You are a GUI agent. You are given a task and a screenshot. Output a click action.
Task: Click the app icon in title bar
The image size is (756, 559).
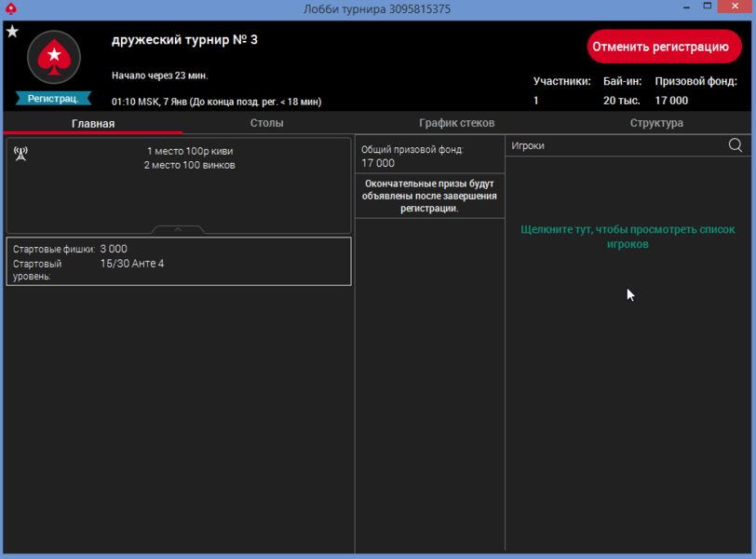point(10,8)
